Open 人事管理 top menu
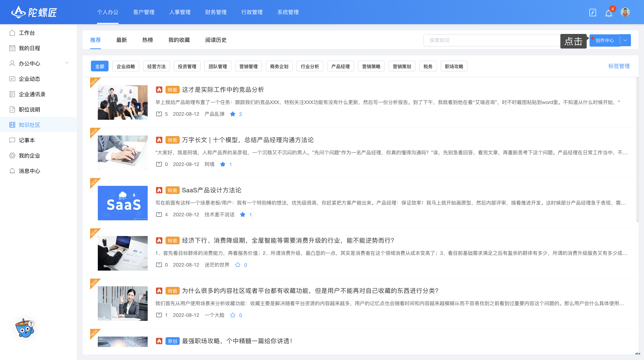This screenshot has width=644, height=360. click(180, 12)
